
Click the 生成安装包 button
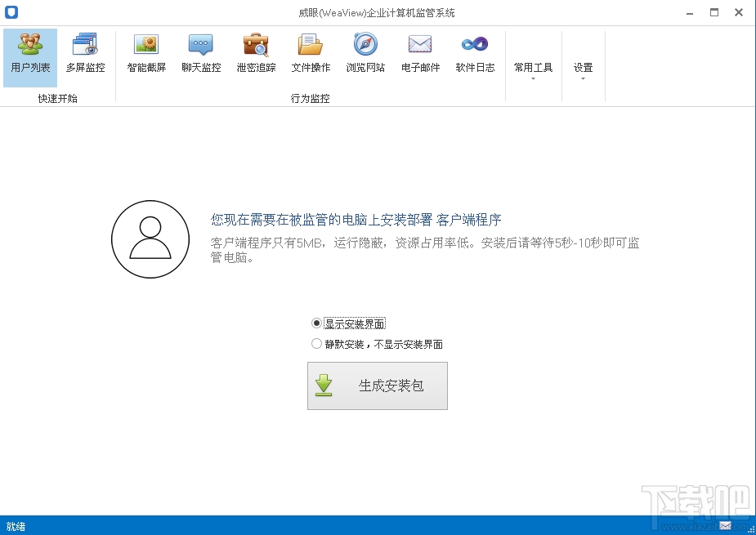tap(378, 386)
